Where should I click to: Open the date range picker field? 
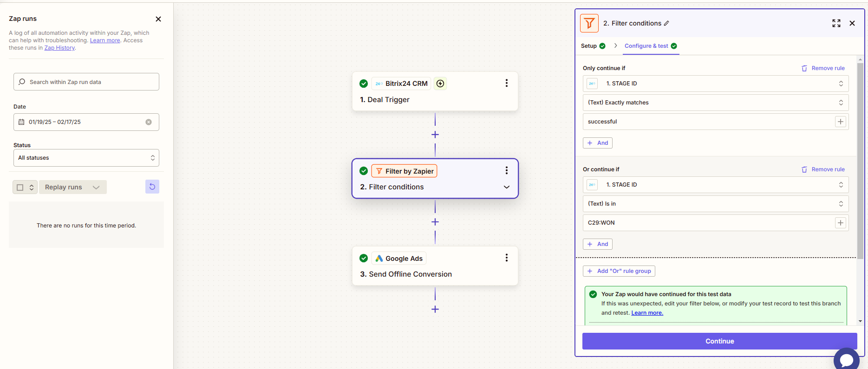click(86, 122)
